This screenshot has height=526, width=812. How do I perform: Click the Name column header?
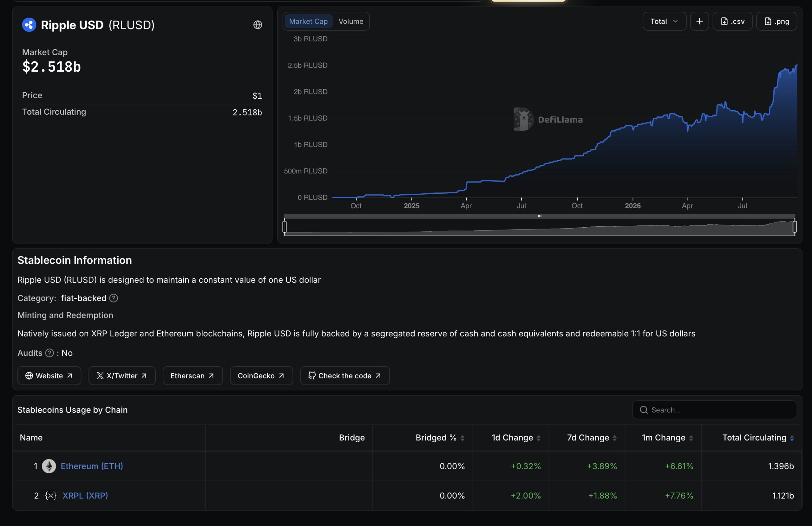tap(31, 438)
